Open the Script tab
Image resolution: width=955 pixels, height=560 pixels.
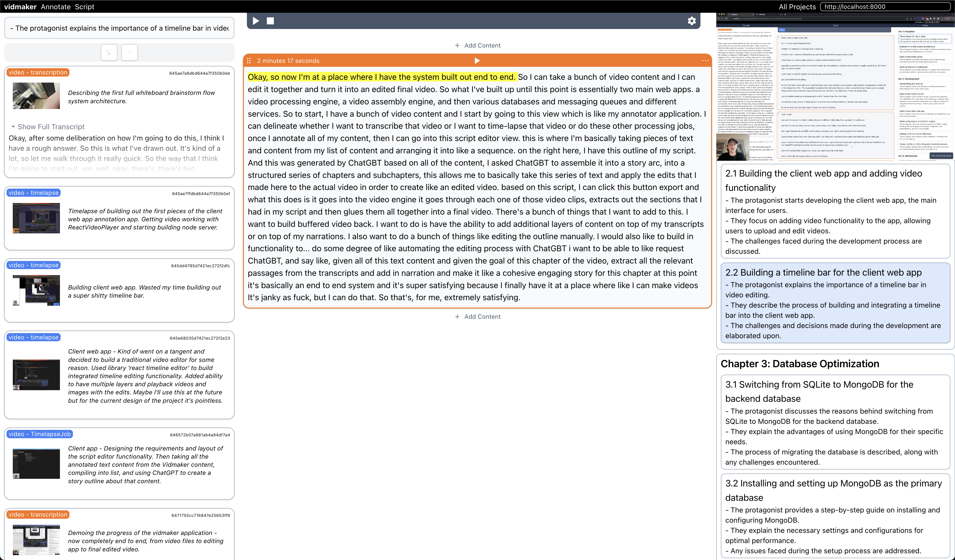(x=85, y=6)
